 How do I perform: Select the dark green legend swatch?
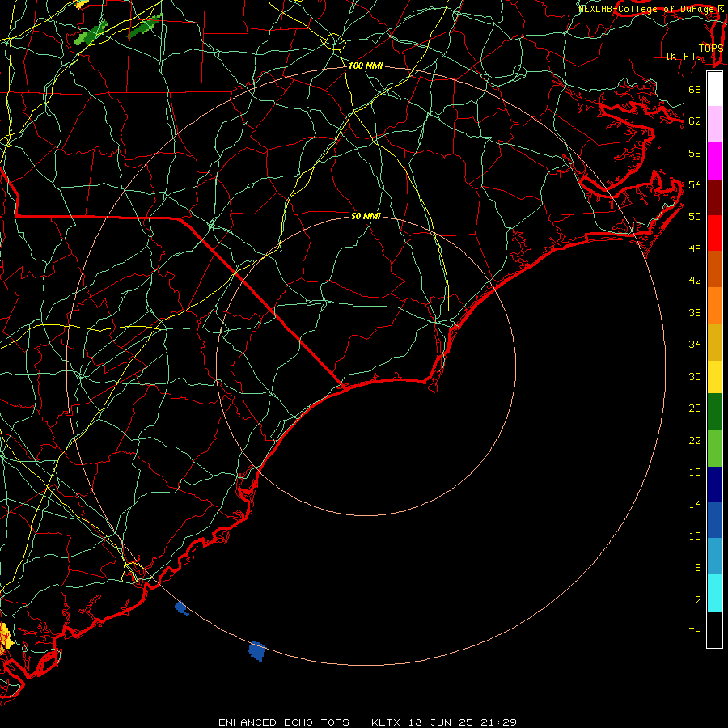[714, 412]
